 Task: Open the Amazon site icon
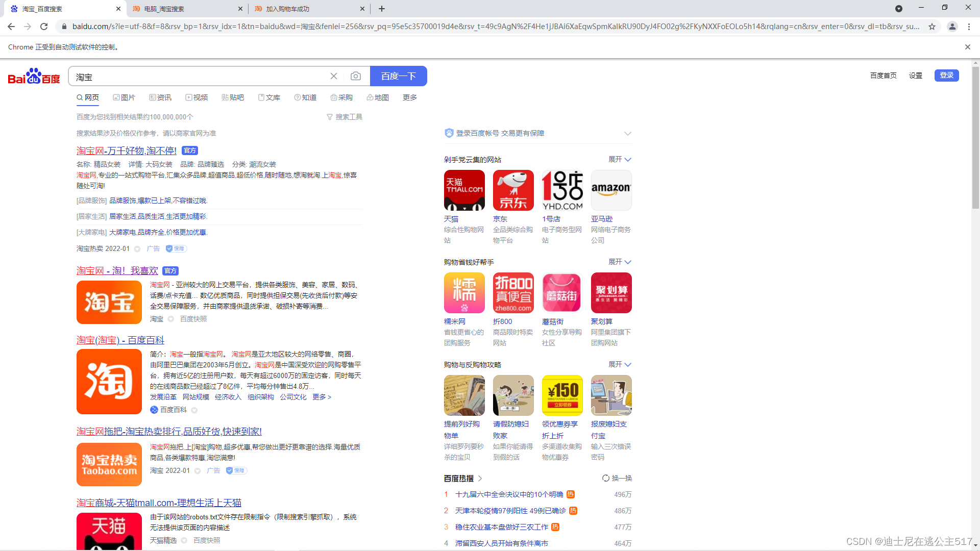(x=611, y=190)
